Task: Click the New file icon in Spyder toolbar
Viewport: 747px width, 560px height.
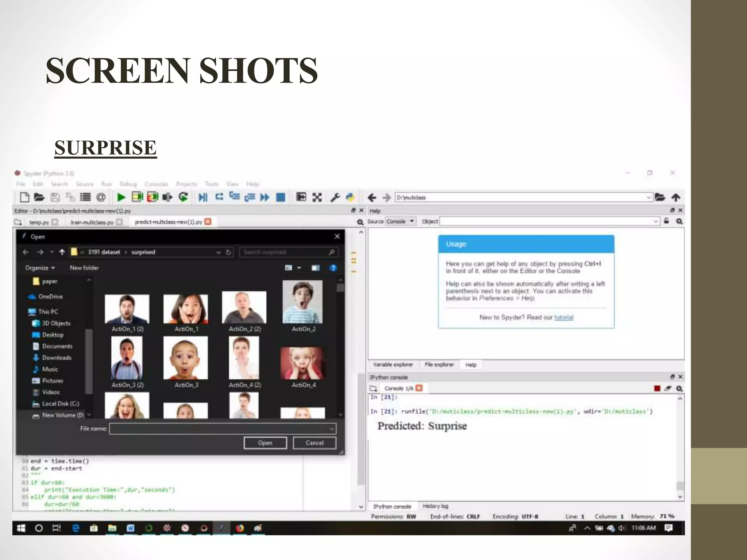Action: pyautogui.click(x=24, y=197)
